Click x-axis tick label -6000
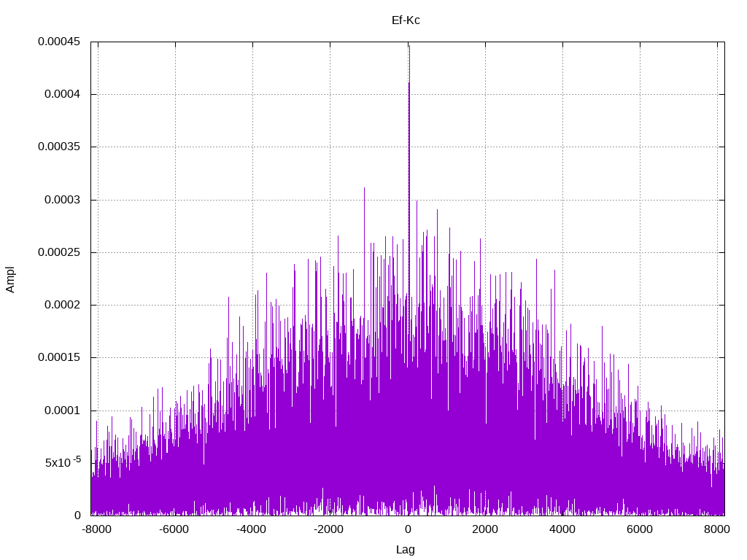 point(174,529)
